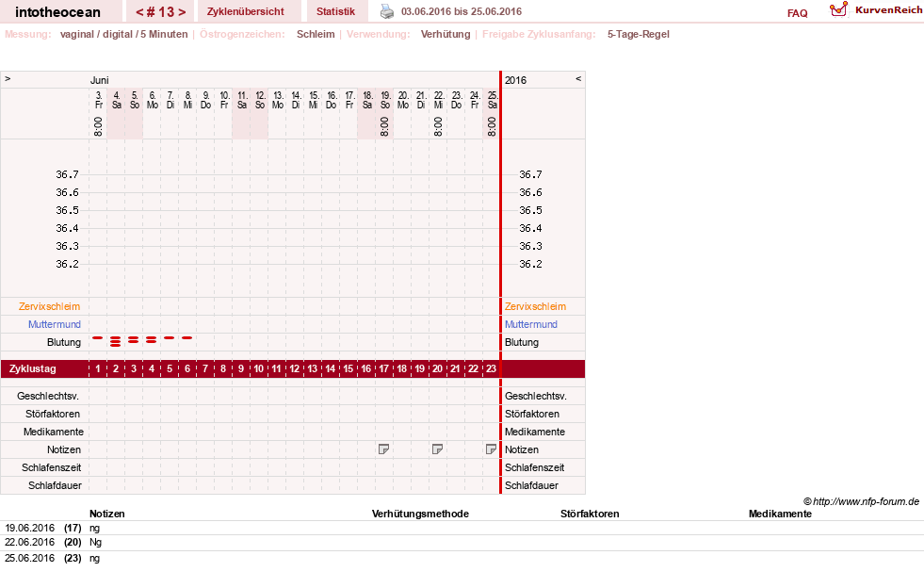Open the Statistik tab
Viewport: 924px width, 588px height.
pyautogui.click(x=336, y=11)
